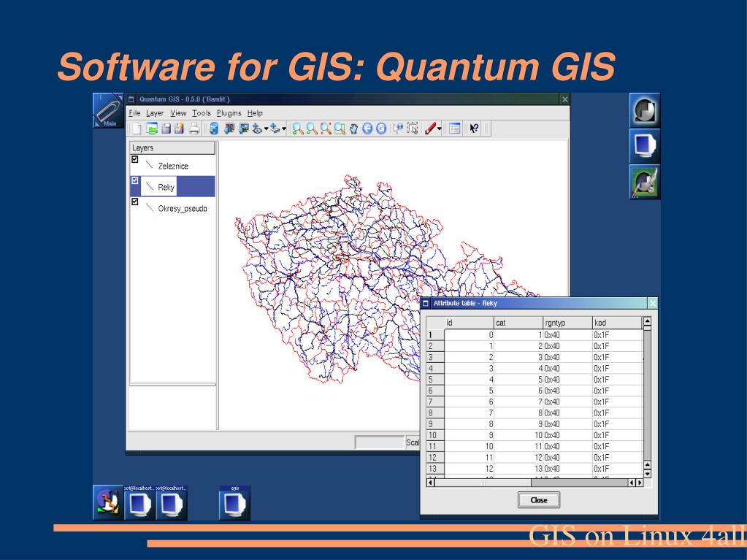747x560 pixels.
Task: Open the Help menu
Action: click(x=255, y=113)
